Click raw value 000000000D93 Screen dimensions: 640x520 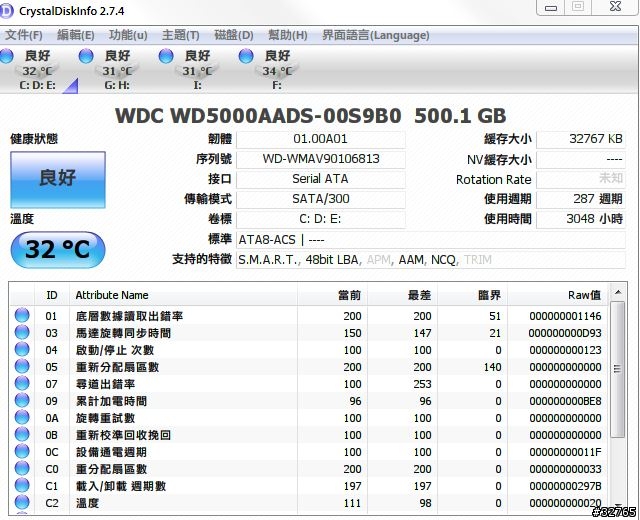click(x=565, y=333)
